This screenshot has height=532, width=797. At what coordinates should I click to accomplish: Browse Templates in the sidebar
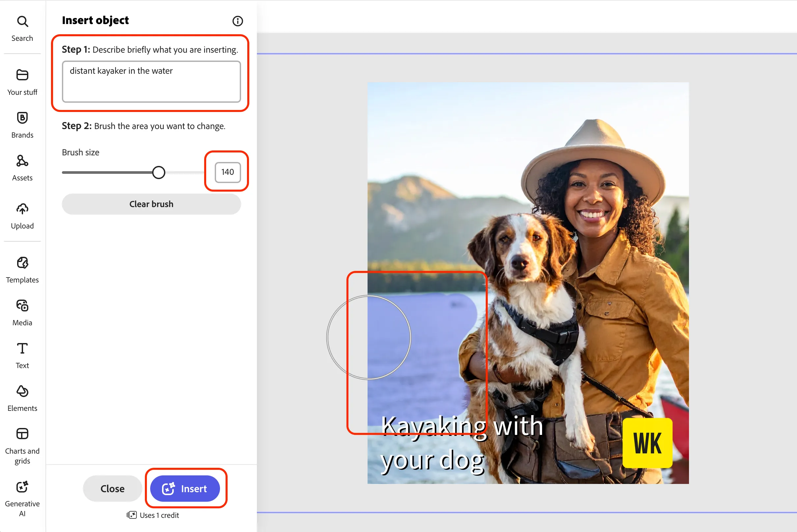(22, 270)
